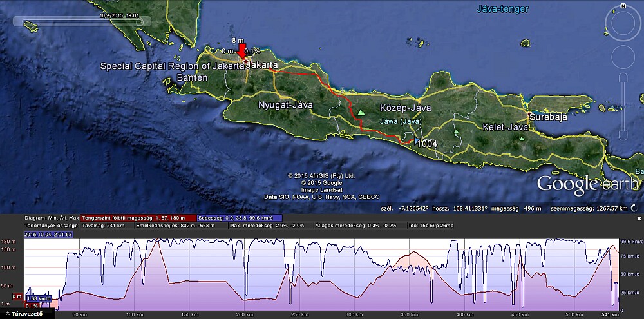The width and height of the screenshot is (644, 319).
Task: Click the red arrow marker at Jakarta
Action: pos(241,51)
